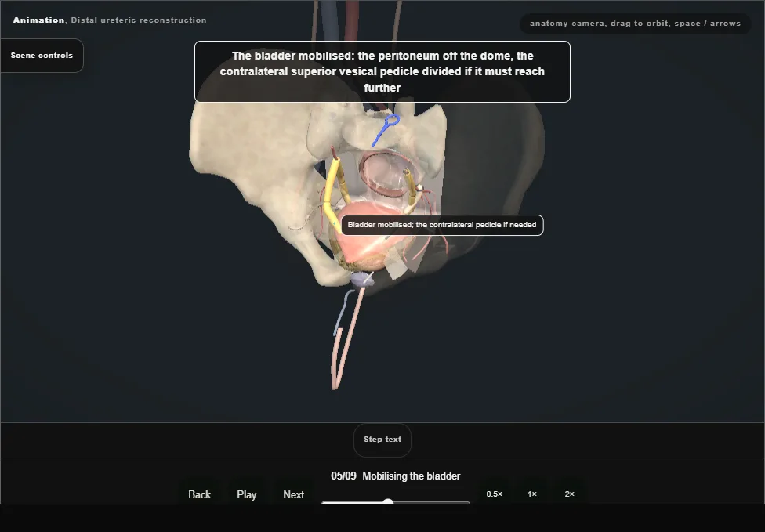Toggle the Step text button
Image resolution: width=765 pixels, height=532 pixels.
point(382,440)
